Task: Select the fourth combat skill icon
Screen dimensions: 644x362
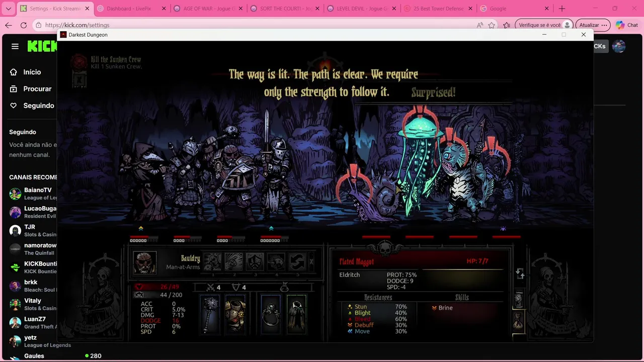Action: pos(276,262)
